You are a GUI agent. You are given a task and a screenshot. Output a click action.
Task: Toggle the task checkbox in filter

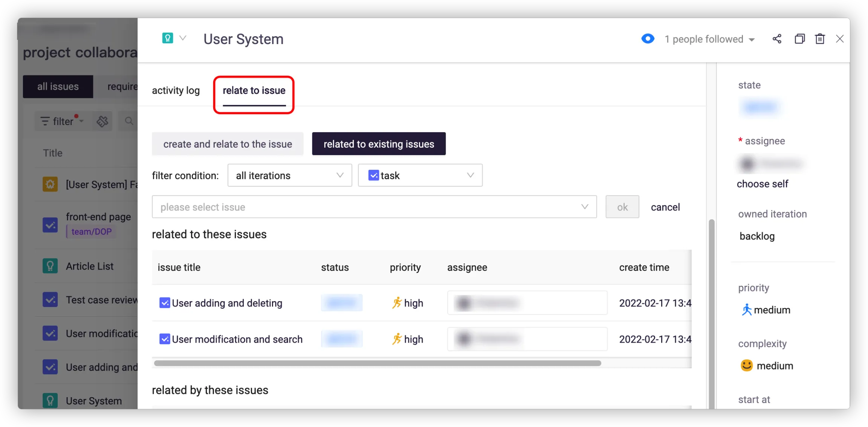tap(373, 175)
